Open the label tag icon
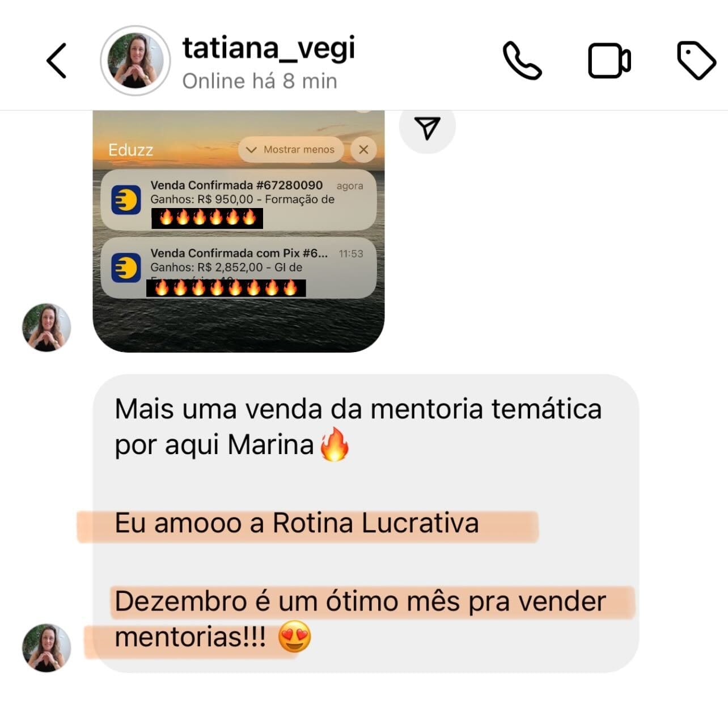This screenshot has height=708, width=728. [696, 60]
